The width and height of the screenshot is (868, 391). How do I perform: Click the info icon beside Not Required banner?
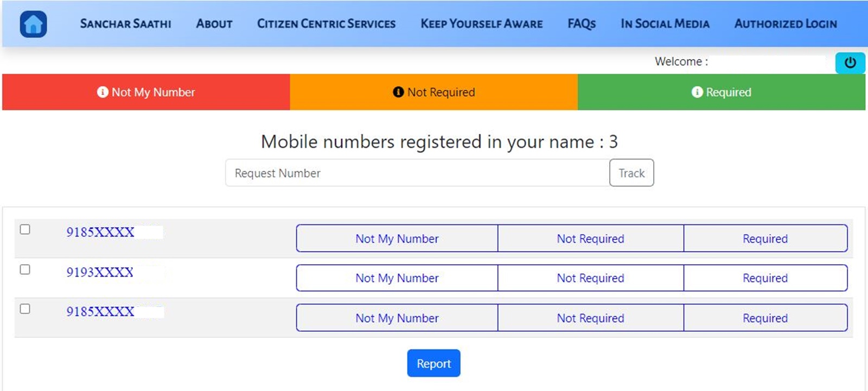[x=398, y=92]
